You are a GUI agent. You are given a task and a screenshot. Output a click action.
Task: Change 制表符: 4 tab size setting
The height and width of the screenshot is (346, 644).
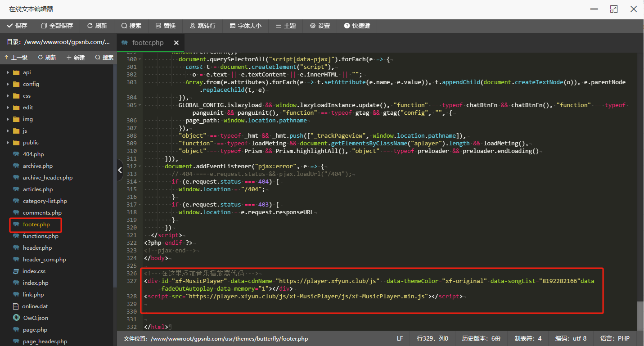528,338
